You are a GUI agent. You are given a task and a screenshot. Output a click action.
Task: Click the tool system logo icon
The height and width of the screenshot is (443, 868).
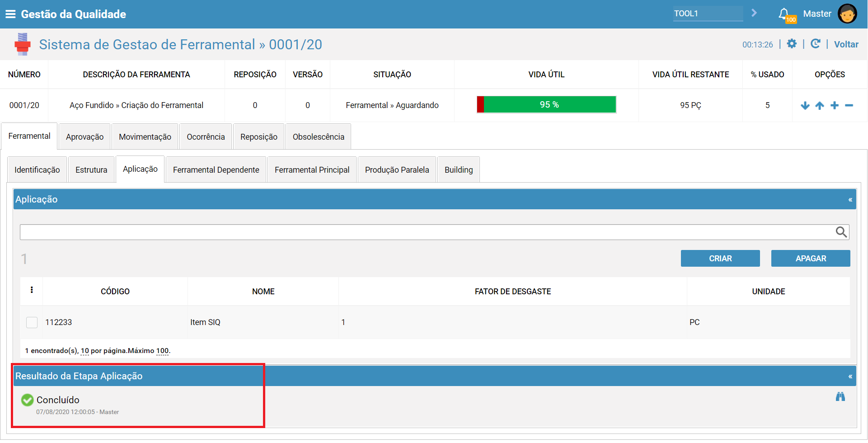(22, 44)
